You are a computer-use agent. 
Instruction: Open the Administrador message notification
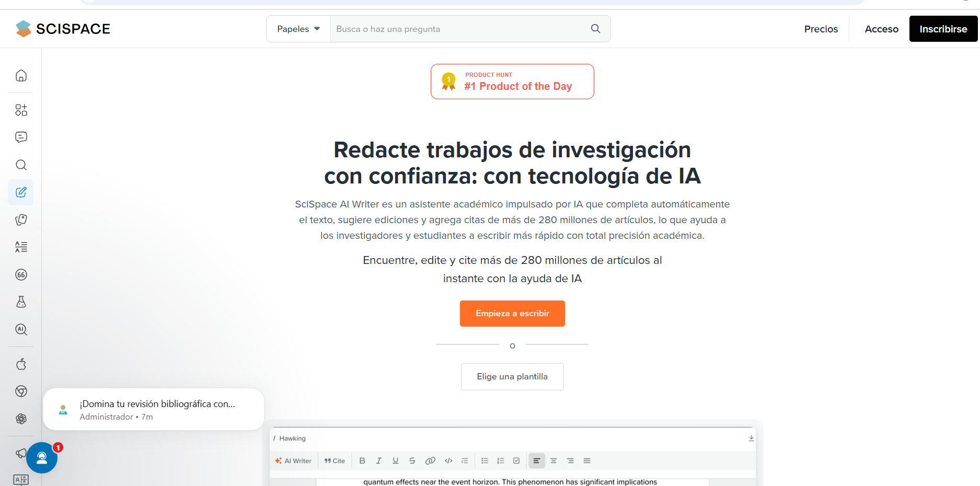pos(154,410)
